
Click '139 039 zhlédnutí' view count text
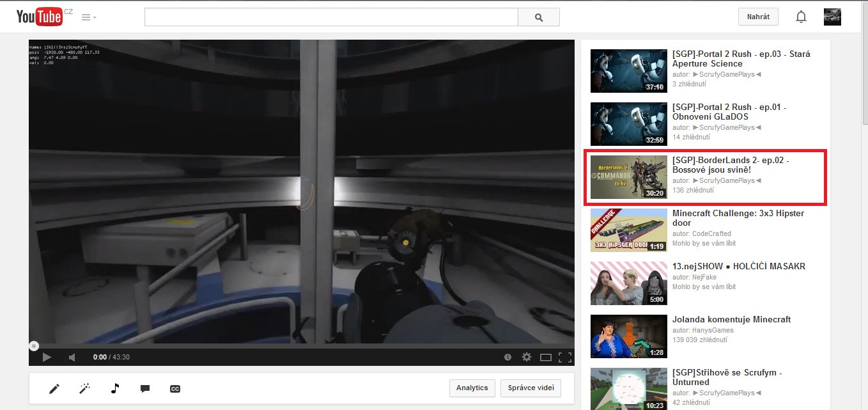(x=701, y=340)
